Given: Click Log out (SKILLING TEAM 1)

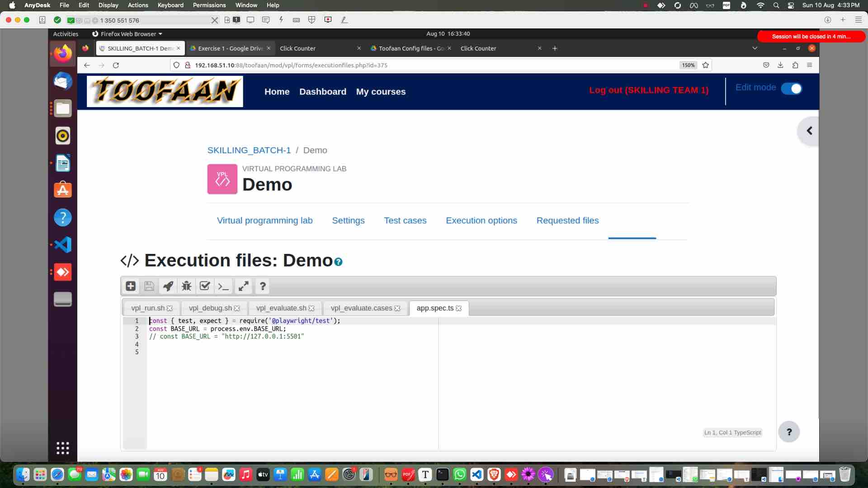Looking at the screenshot, I should [x=649, y=90].
